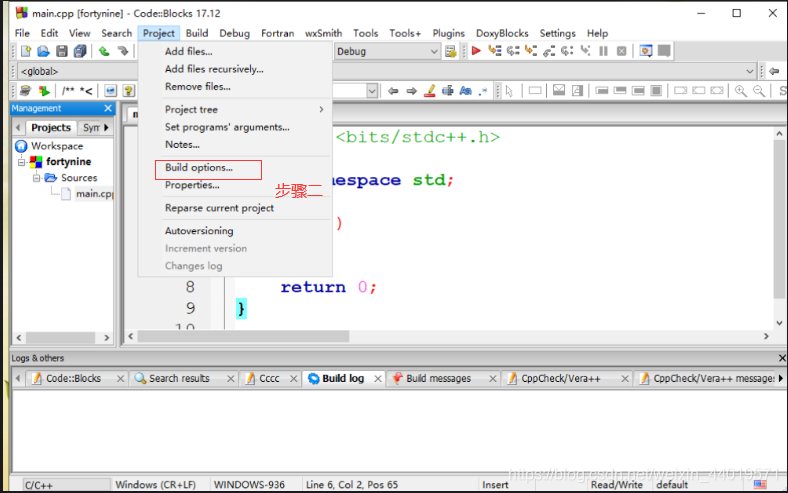Click the selected text search icon
Image resolution: width=788 pixels, height=493 pixels.
point(447,91)
